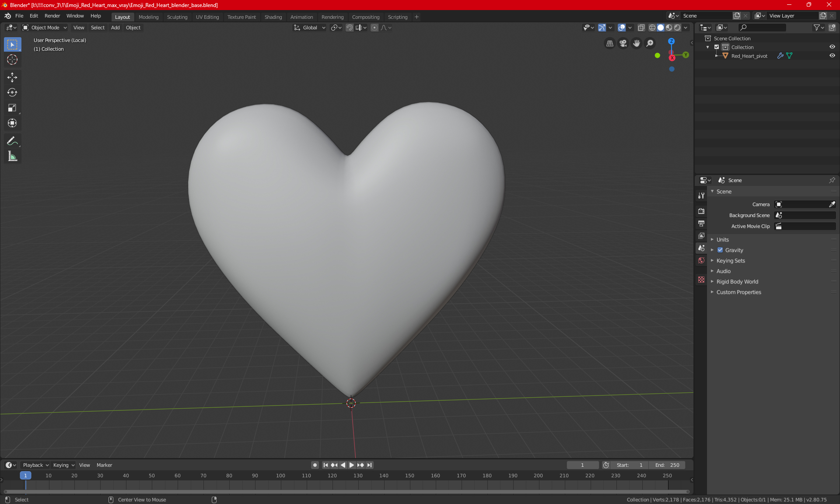840x504 pixels.
Task: Play the animation
Action: 352,465
